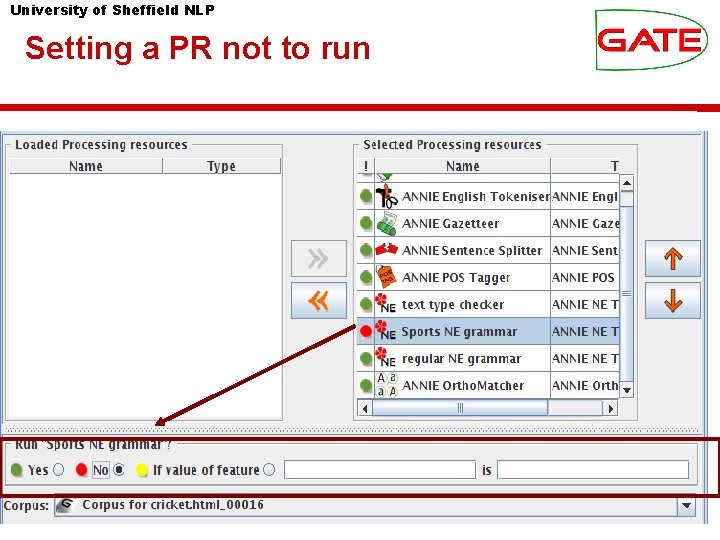The width and height of the screenshot is (720, 540).
Task: Click the red dot next to No
Action: 82,470
